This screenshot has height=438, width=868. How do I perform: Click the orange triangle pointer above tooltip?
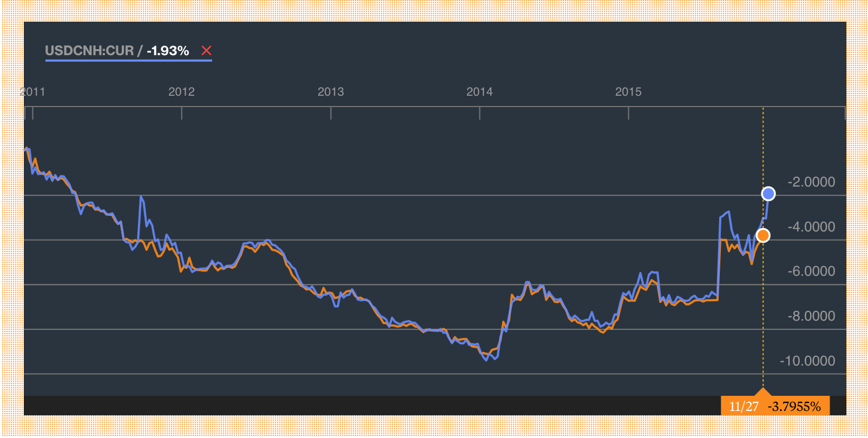[x=763, y=391]
